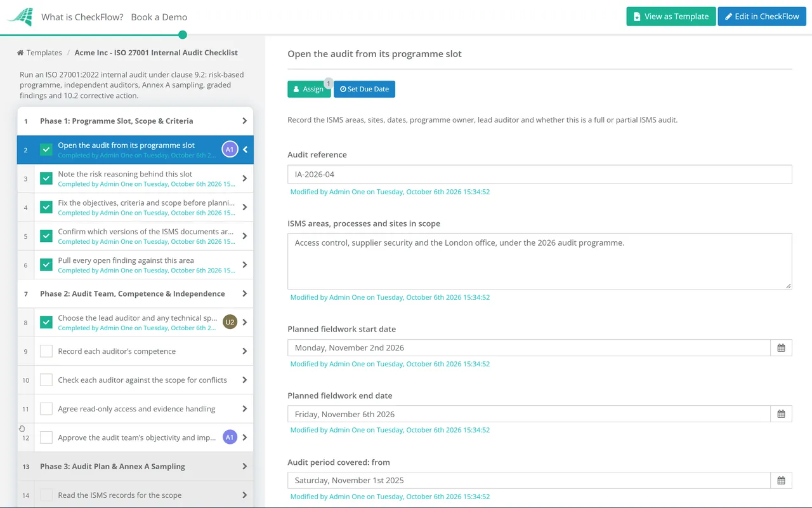Click A1 avatar on step 2

pos(230,150)
